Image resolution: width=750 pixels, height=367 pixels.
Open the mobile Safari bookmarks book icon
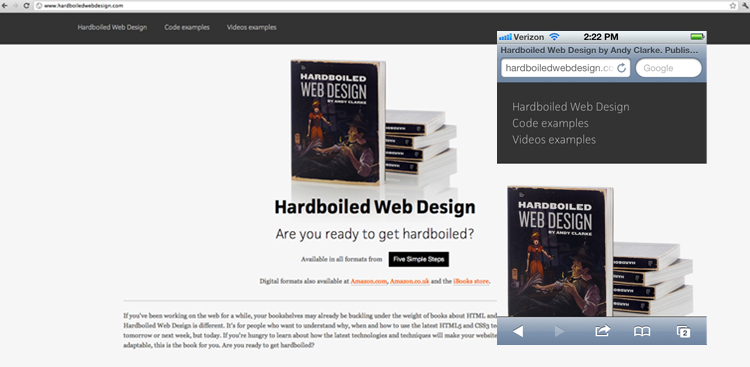[642, 331]
